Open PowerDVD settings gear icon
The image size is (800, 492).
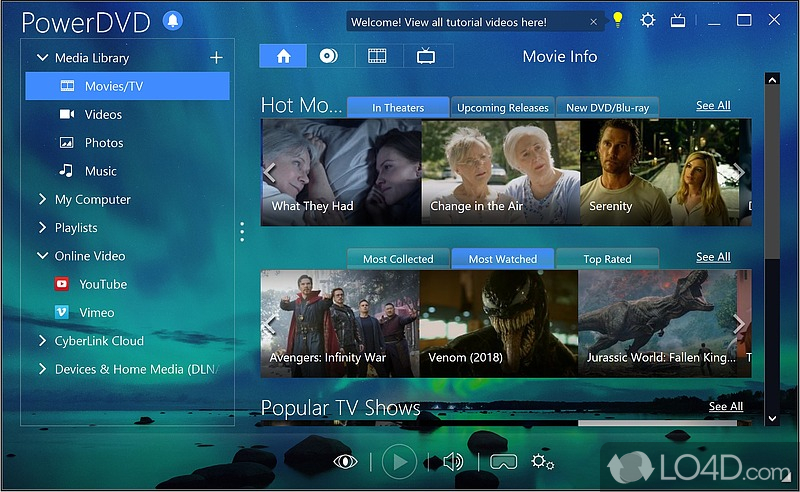coord(647,20)
